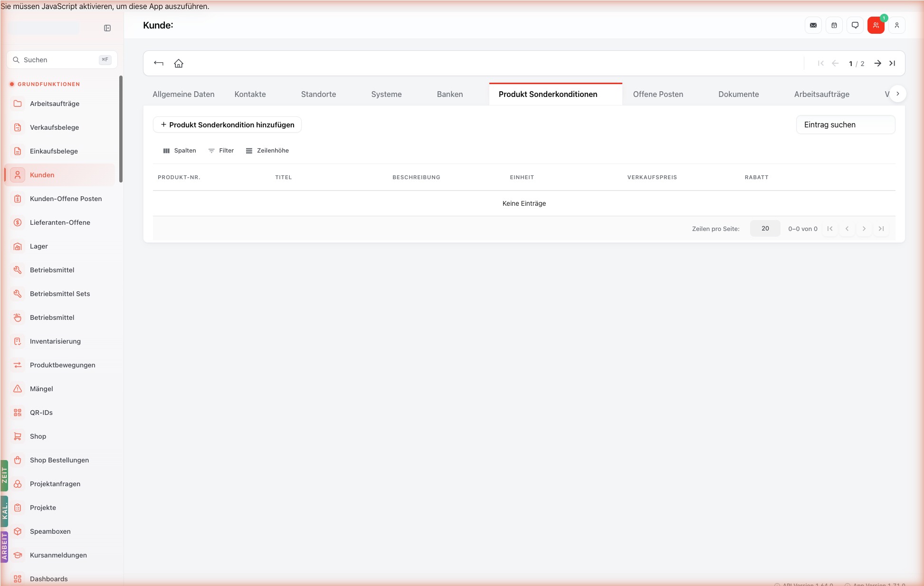Click the ARBEIT side tab
Screen dimensions: 924x586
click(4, 547)
